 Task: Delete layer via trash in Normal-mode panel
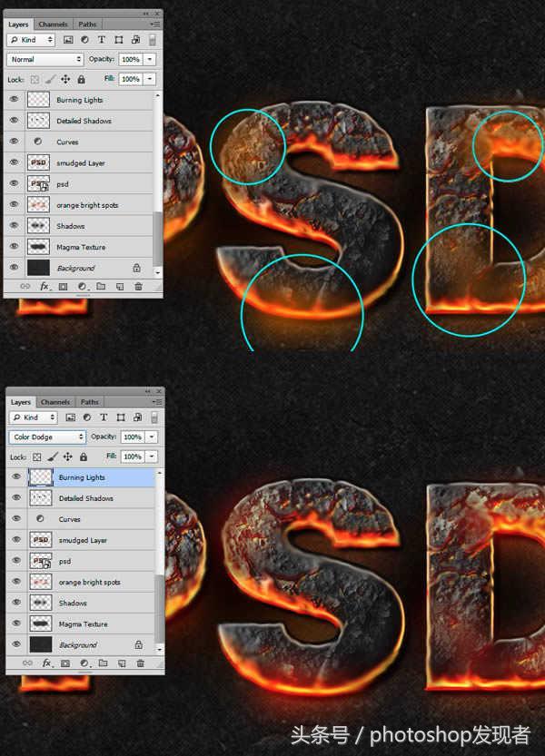point(139,287)
